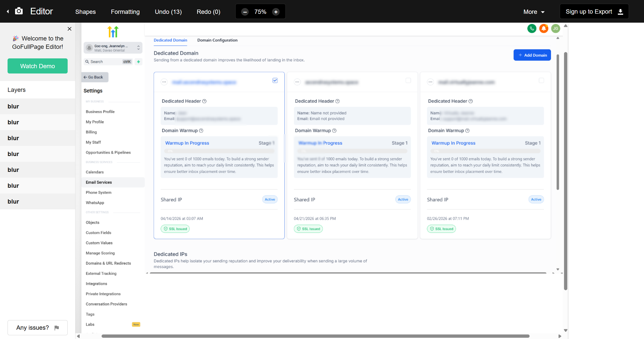
Task: Click the green phone call icon
Action: click(532, 28)
